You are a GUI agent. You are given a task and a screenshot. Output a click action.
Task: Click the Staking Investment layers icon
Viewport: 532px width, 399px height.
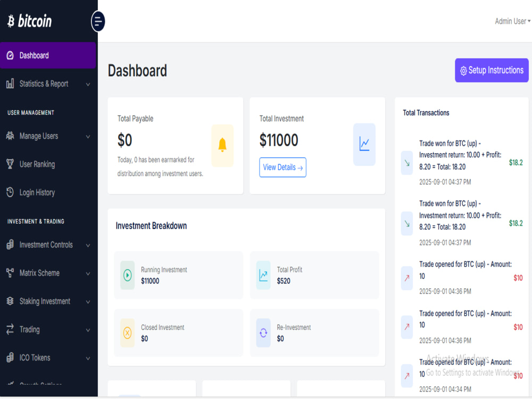tap(10, 301)
